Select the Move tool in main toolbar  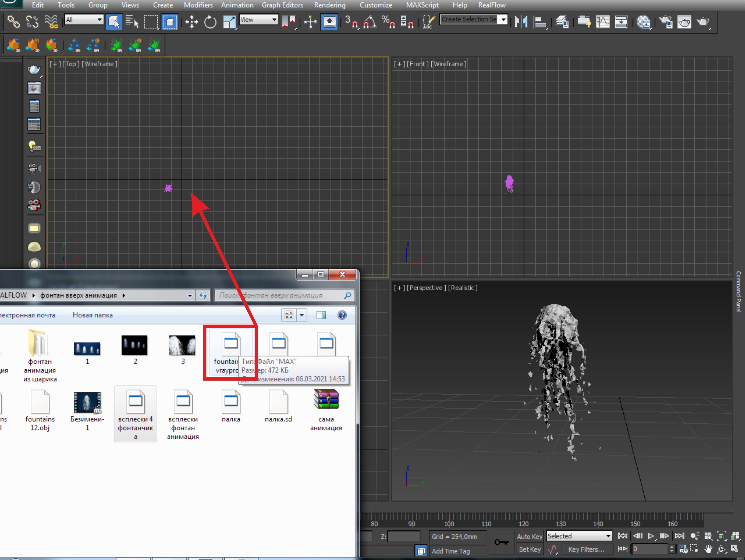(191, 22)
